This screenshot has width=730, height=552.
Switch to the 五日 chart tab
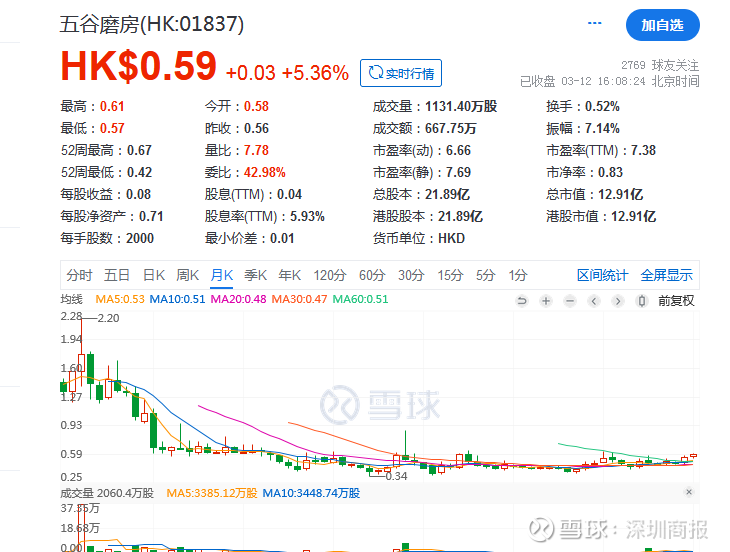click(x=116, y=275)
